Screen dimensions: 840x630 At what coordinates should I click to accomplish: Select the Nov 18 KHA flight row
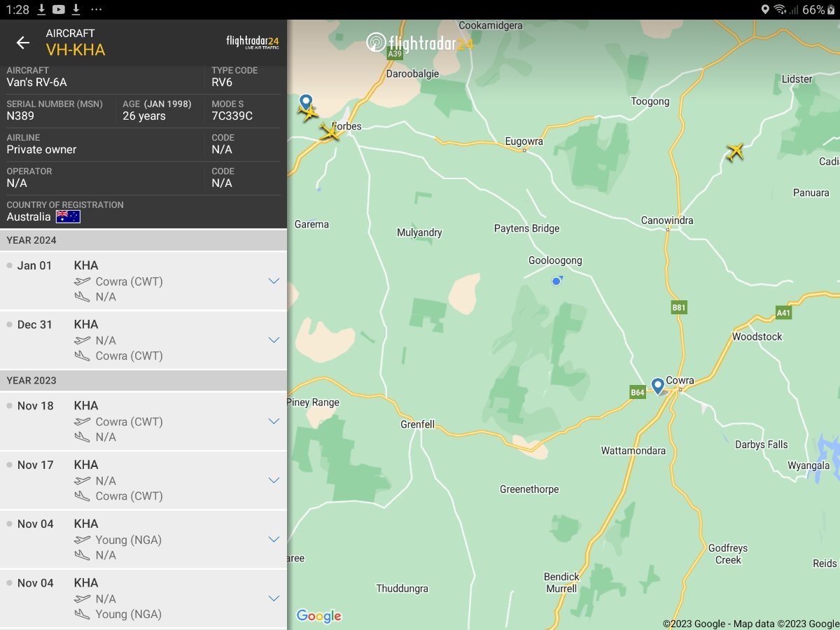[143, 421]
